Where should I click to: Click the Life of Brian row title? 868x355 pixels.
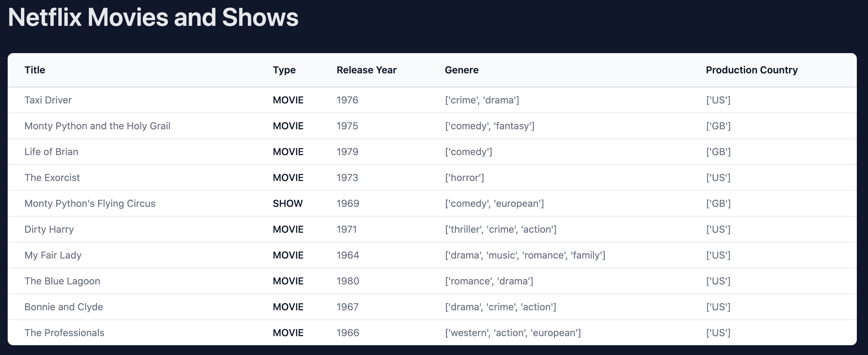(x=51, y=152)
